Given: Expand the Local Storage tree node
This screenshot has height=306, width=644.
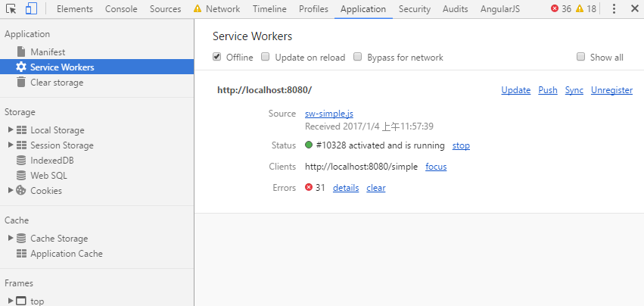Looking at the screenshot, I should point(11,130).
